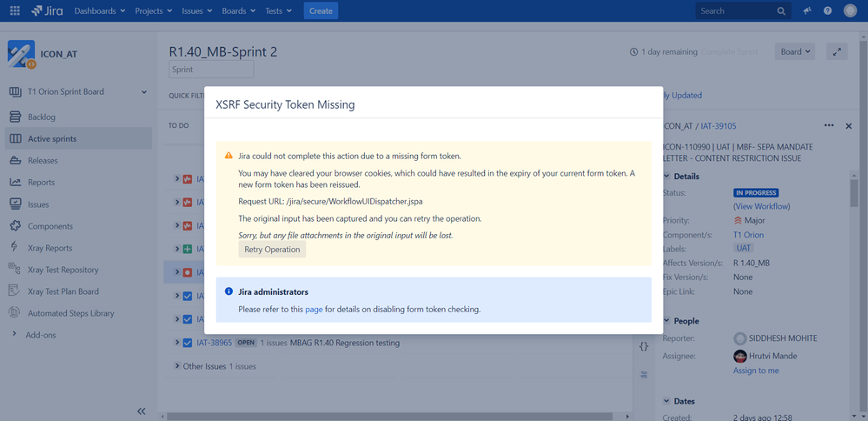Viewport: 868px width, 421px height.
Task: Click the curly braces icon on panel edge
Action: tap(643, 346)
